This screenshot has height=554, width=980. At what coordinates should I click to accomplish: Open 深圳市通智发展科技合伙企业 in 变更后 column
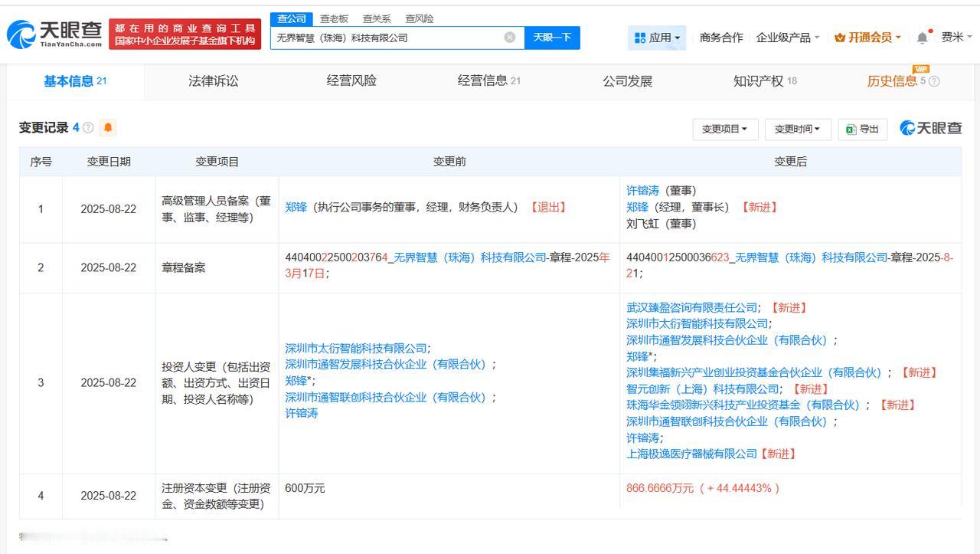pyautogui.click(x=727, y=339)
